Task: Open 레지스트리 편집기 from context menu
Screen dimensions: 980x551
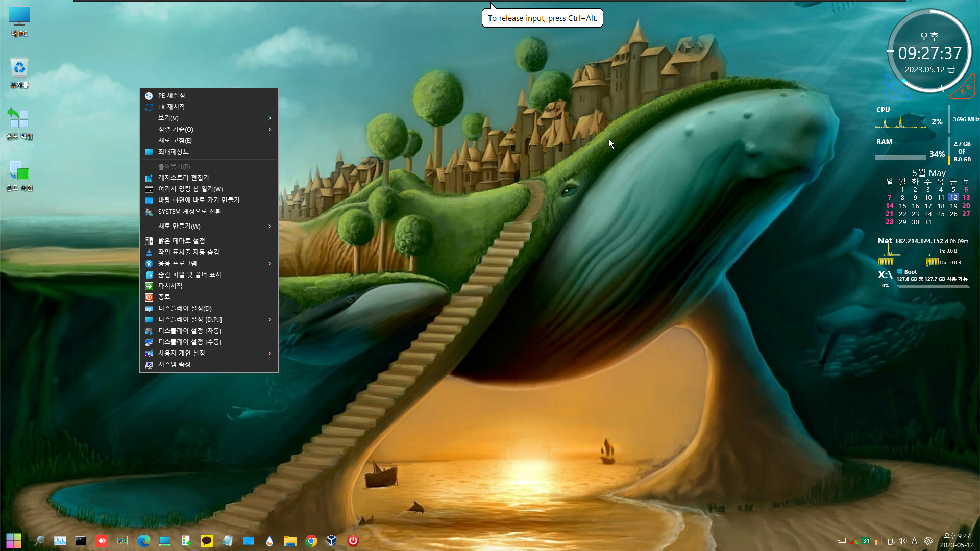Action: click(209, 178)
